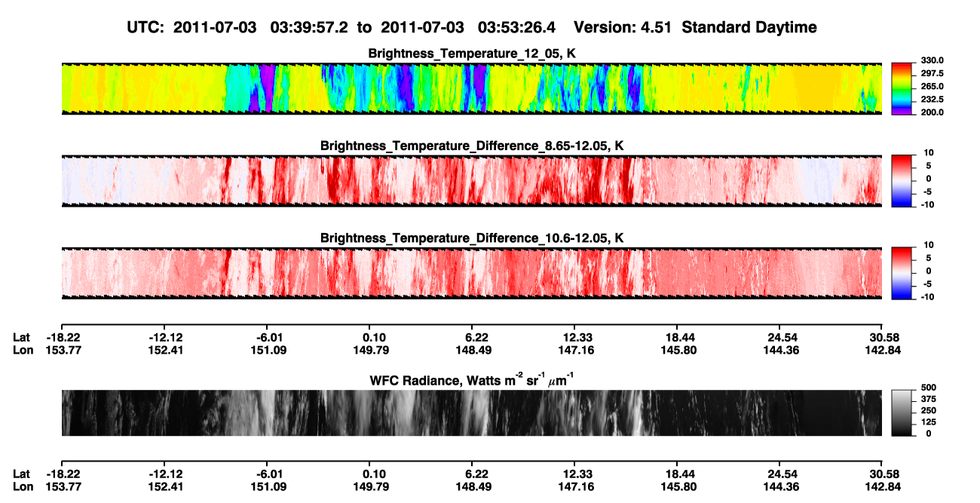Viewport: 980px width, 503px height.
Task: Click Version: 4.51 Standard Daytime text
Action: (x=695, y=27)
